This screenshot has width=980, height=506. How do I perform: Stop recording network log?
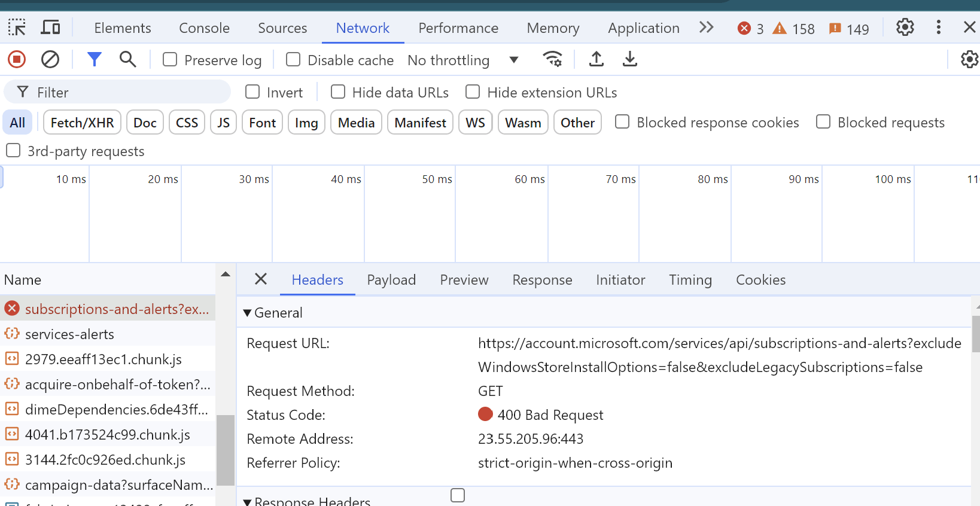click(17, 59)
